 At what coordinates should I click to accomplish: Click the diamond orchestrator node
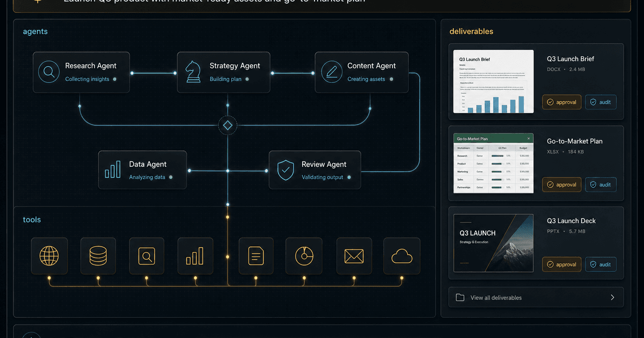[x=228, y=126]
